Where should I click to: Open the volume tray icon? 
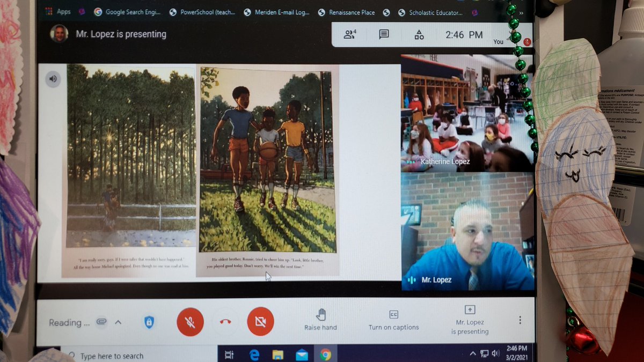coord(495,353)
